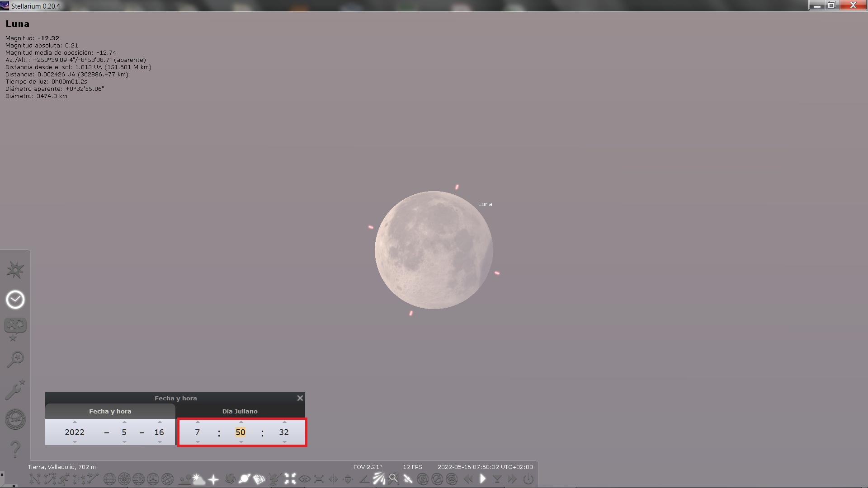
Task: Click middle of three circular oculars icons
Action: pos(437,479)
